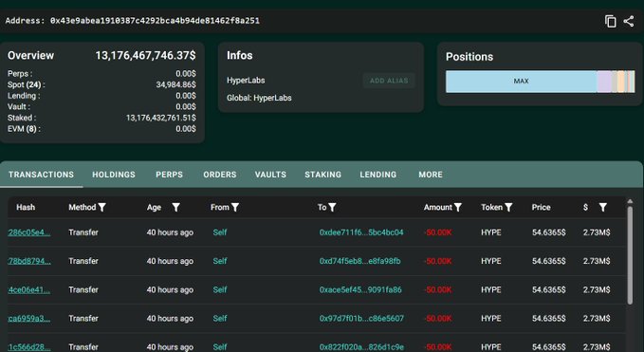Viewport: 644px width, 352px height.
Task: Click the -50.00K amount in 286c05e4 row
Action: (x=438, y=232)
